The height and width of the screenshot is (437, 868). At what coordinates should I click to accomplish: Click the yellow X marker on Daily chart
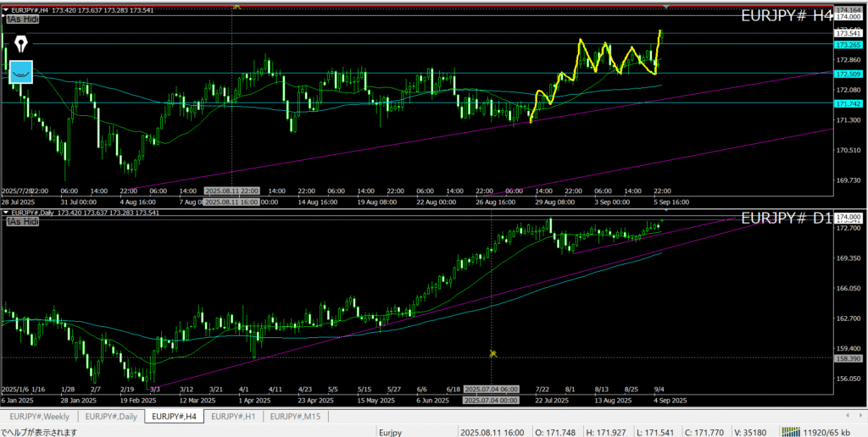pyautogui.click(x=493, y=353)
